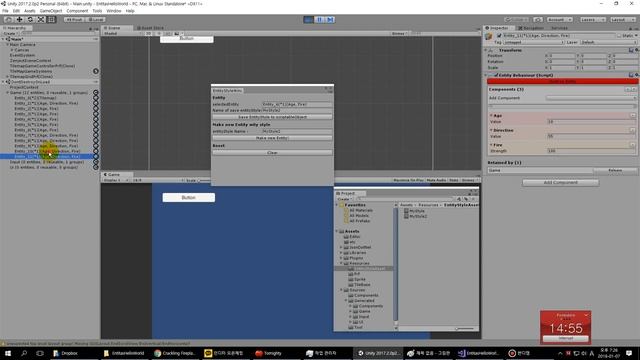640x360 pixels.
Task: Select the Generated folder in Project
Action: (x=360, y=300)
